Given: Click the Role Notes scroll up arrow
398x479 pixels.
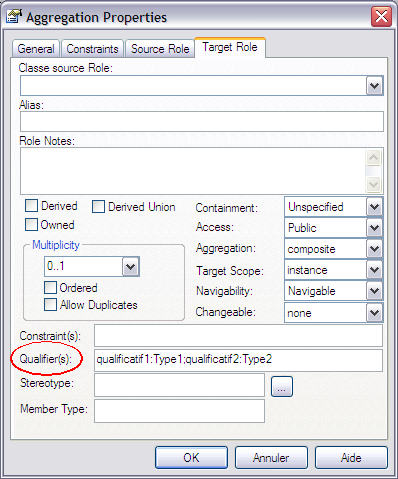Looking at the screenshot, I should 374,157.
